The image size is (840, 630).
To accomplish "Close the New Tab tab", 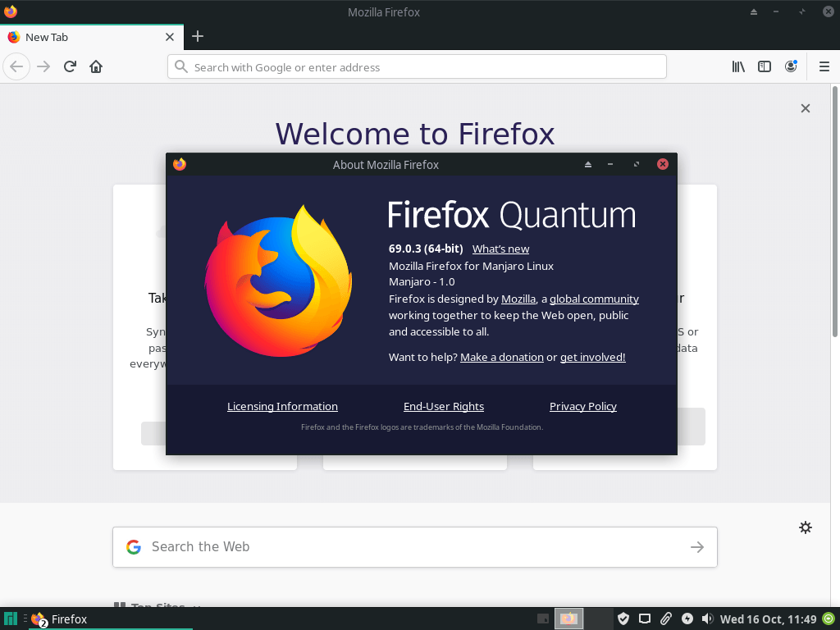I will pyautogui.click(x=170, y=37).
